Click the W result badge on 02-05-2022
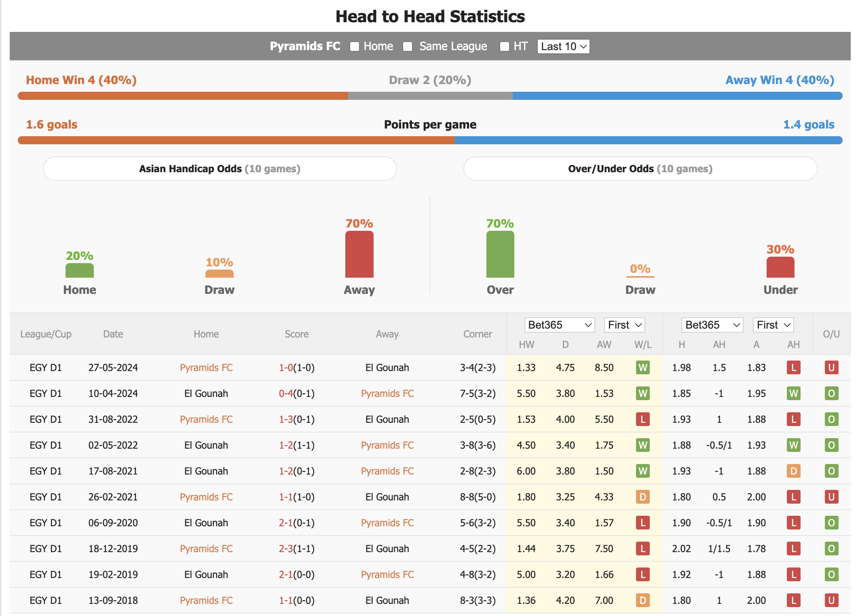The height and width of the screenshot is (616, 858). click(643, 445)
